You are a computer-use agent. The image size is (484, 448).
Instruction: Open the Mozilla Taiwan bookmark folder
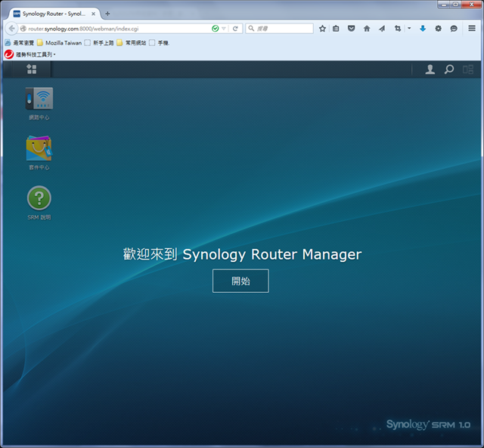(59, 42)
